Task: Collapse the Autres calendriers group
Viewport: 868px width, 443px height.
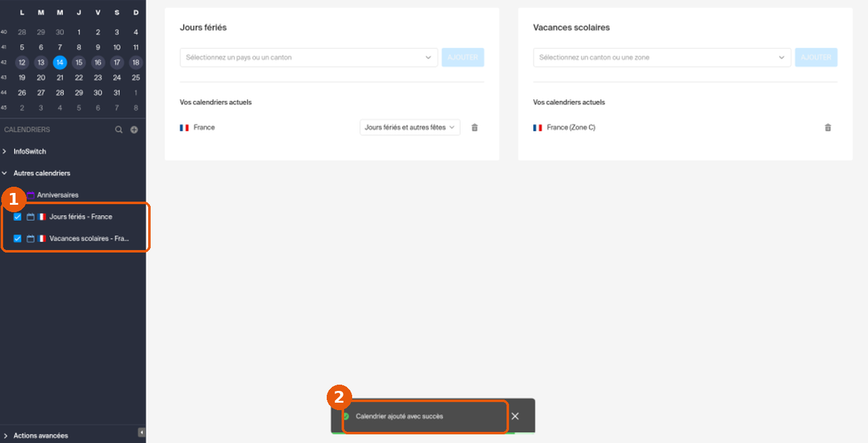Action: (5, 173)
